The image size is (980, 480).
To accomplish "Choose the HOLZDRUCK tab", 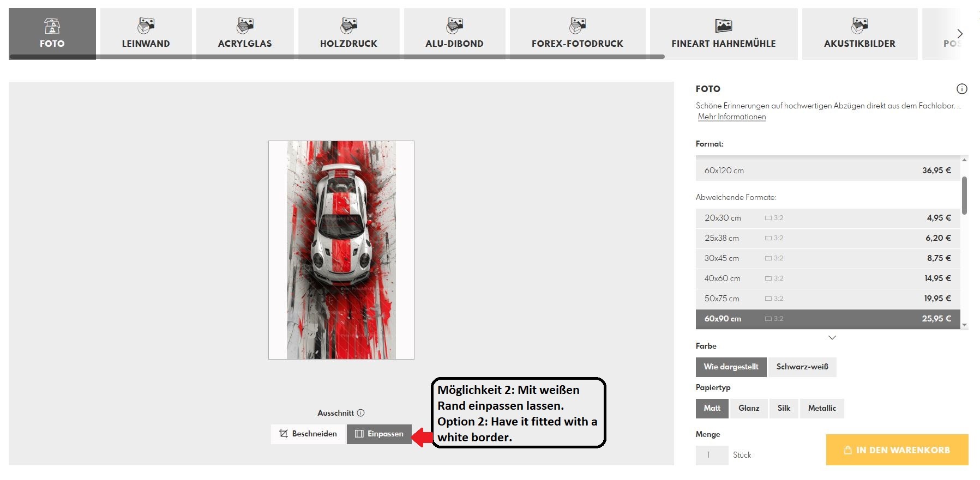I will pyautogui.click(x=349, y=34).
